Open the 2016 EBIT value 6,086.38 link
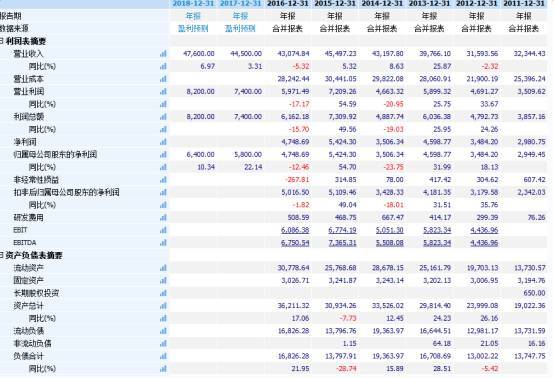554x378 pixels. point(295,230)
